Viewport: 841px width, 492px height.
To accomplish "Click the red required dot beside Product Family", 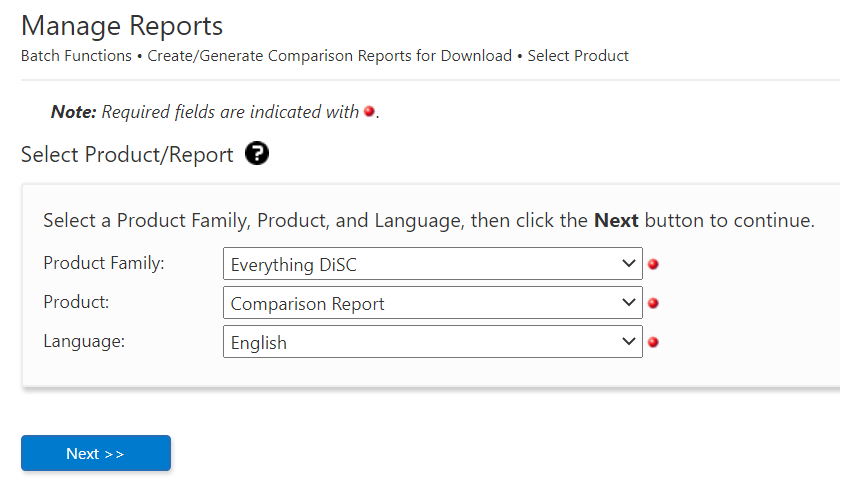I will click(653, 264).
